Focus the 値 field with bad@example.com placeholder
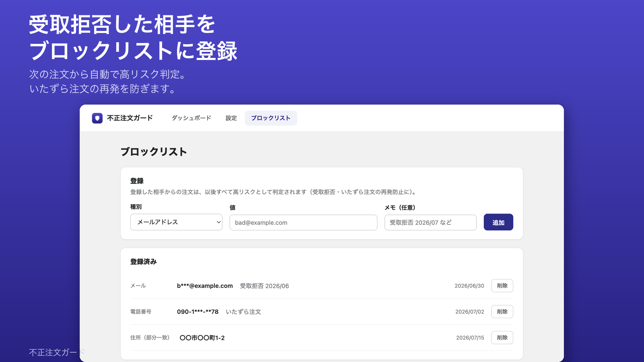The image size is (644, 362). [x=303, y=222]
